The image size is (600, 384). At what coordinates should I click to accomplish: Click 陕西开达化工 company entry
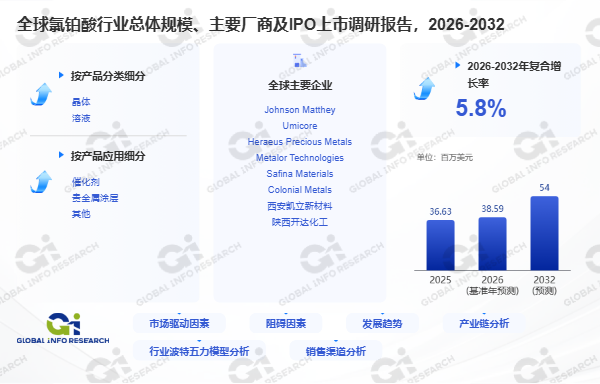click(300, 222)
